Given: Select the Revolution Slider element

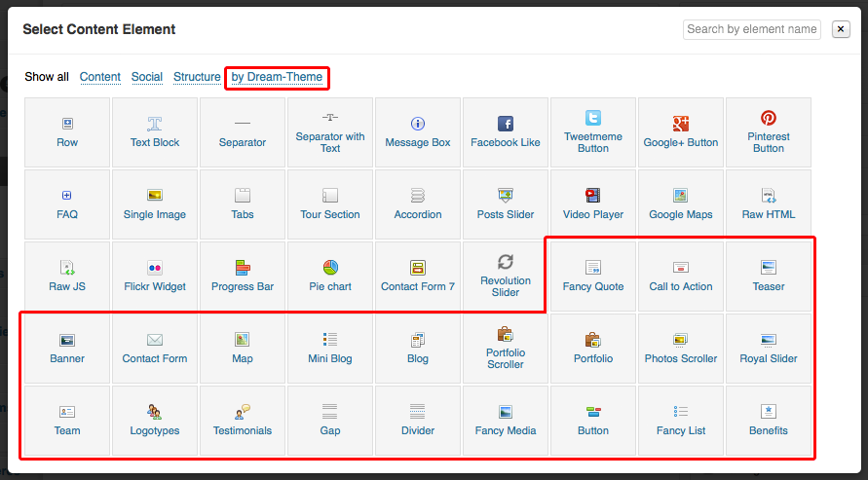Looking at the screenshot, I should (505, 277).
